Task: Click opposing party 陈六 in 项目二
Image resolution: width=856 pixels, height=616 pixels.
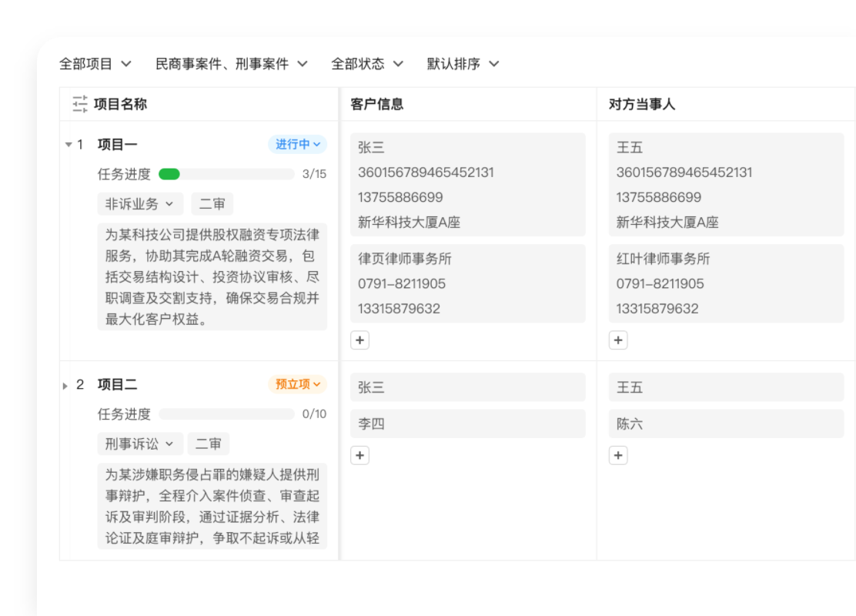Action: (726, 423)
